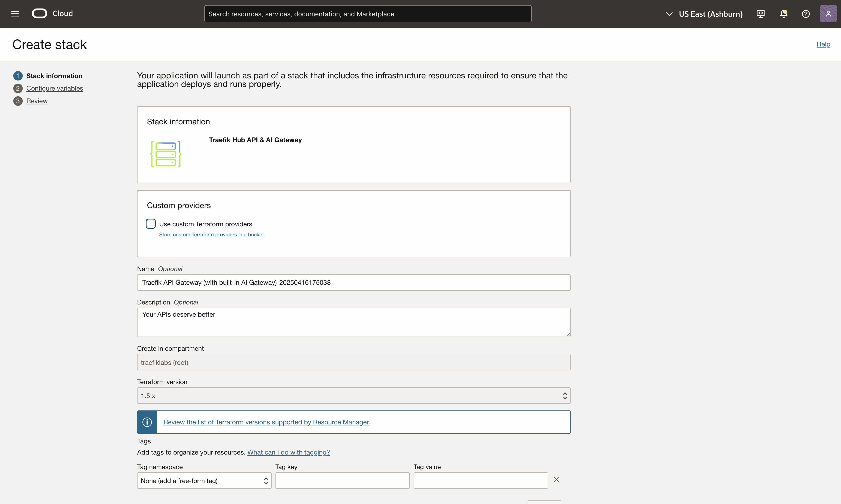Open the What can I do with tagging link
Screen dimensions: 841x504
pyautogui.click(x=289, y=452)
